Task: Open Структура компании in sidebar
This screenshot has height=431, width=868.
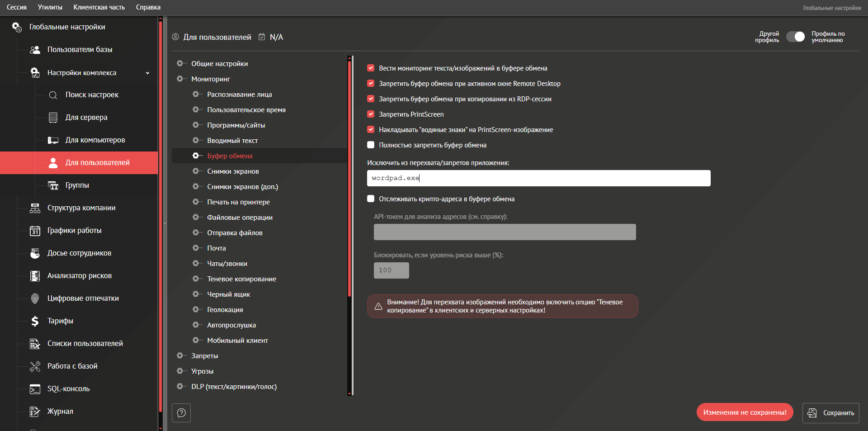Action: [81, 208]
